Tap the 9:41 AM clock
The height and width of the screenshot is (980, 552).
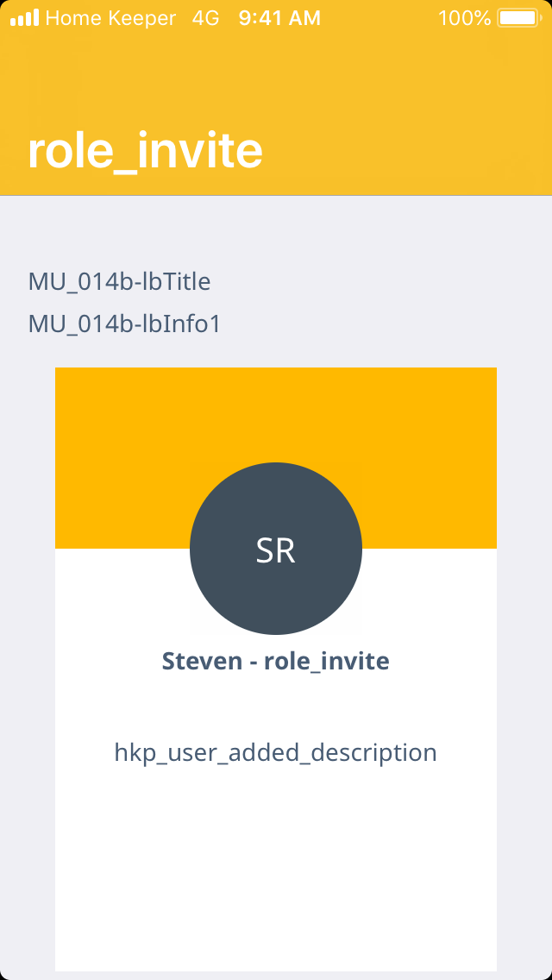click(x=279, y=17)
